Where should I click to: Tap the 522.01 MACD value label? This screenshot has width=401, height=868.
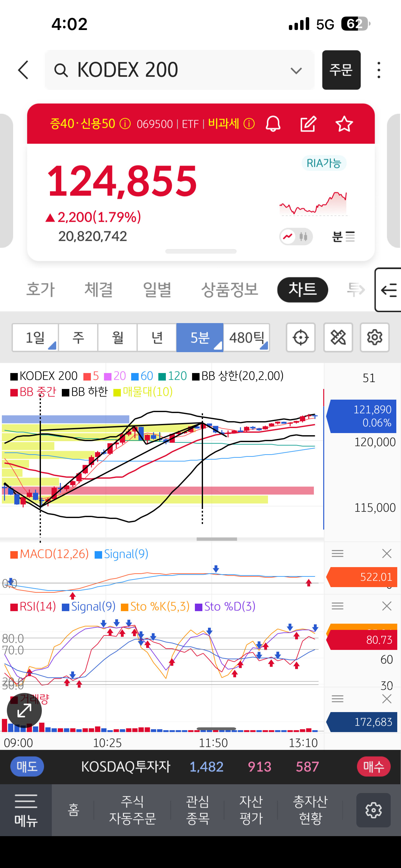pyautogui.click(x=362, y=577)
